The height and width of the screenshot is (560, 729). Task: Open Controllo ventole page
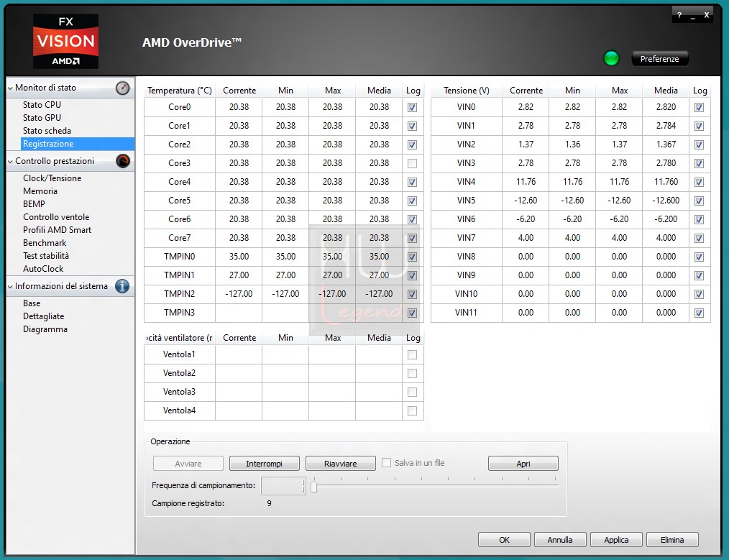point(56,217)
